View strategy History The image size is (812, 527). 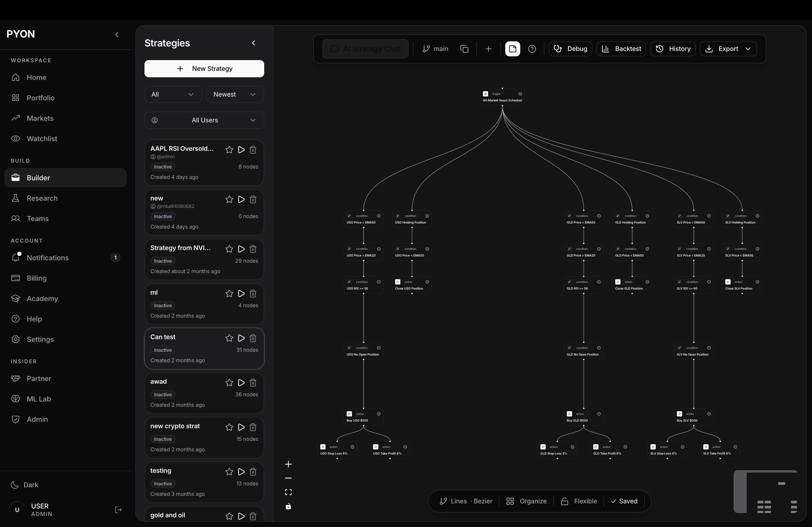[673, 49]
